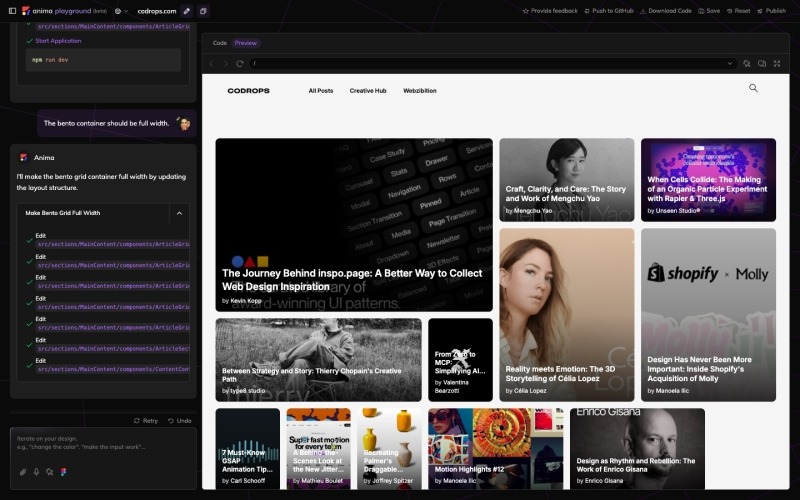Toggle the left sidebar panel icon
800x500 pixels.
(x=10, y=10)
